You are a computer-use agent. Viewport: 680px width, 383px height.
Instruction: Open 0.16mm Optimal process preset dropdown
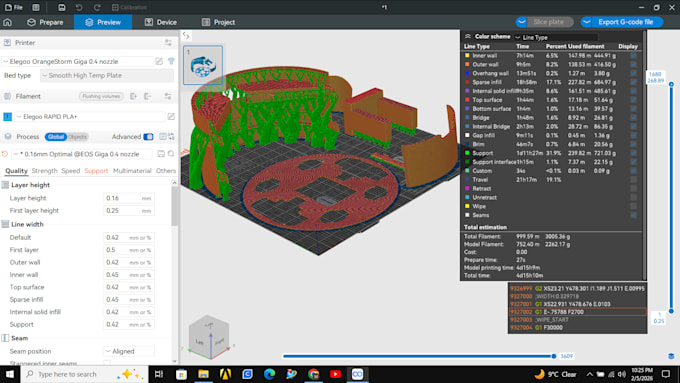click(81, 154)
